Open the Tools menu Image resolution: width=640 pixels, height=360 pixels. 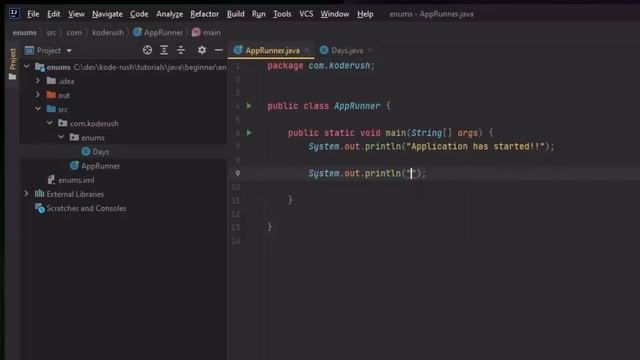click(x=282, y=14)
